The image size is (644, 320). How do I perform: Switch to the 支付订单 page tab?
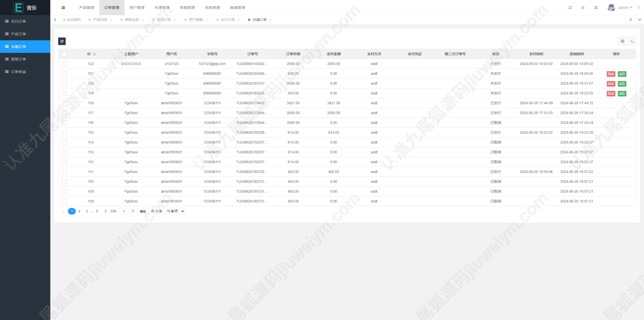pyautogui.click(x=227, y=20)
